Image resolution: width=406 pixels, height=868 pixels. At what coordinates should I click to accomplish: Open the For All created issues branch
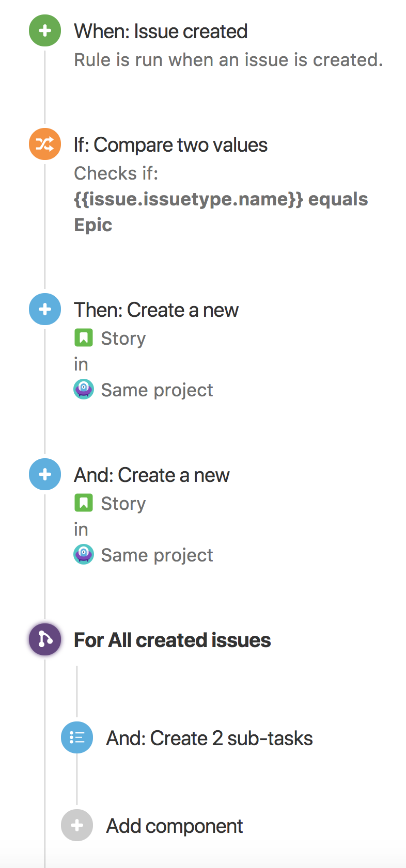tap(172, 640)
